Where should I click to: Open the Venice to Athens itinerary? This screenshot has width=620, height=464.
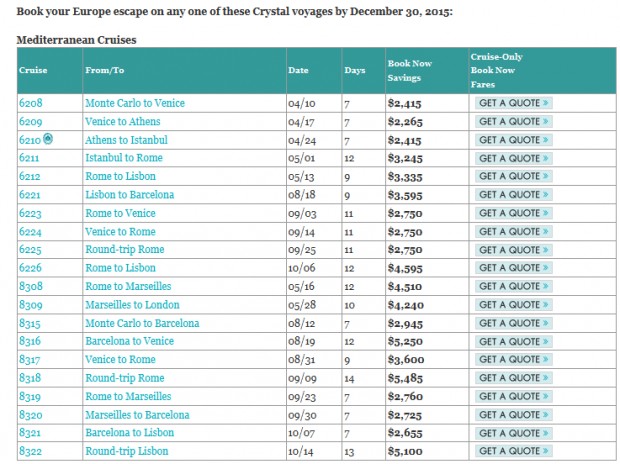tap(123, 122)
